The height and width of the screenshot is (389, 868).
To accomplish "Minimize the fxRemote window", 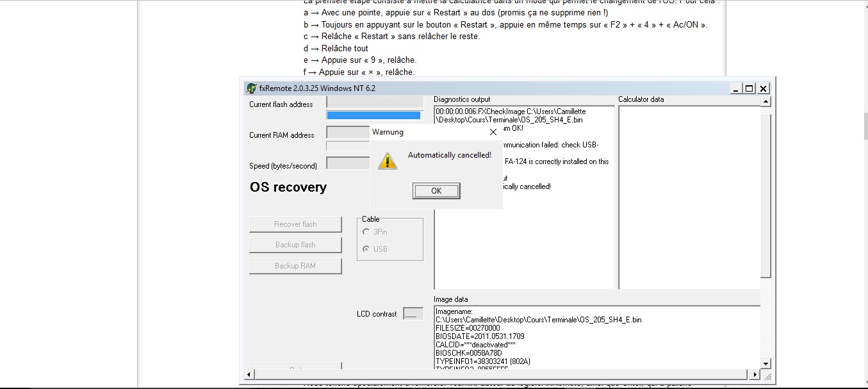I will (737, 88).
